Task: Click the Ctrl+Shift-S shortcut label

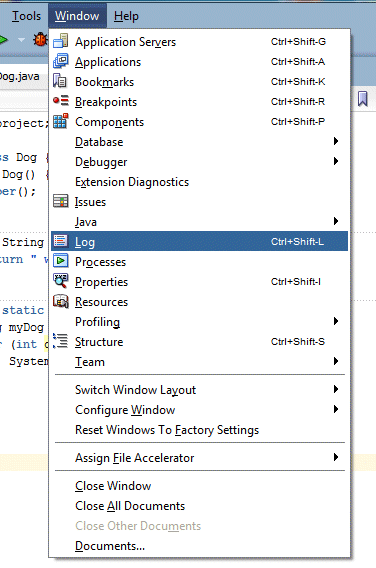Action: (x=298, y=342)
